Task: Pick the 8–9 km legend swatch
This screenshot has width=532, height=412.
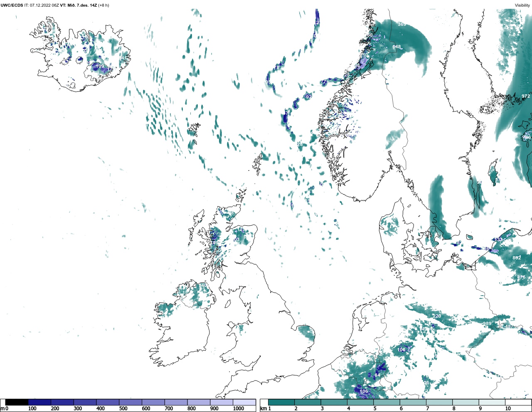Action: pos(465,402)
